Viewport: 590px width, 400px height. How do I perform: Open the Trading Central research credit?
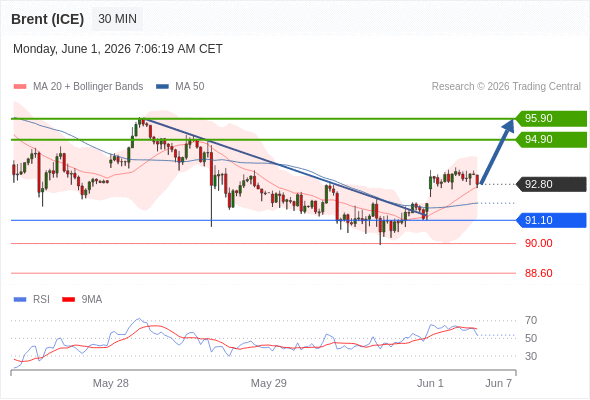pyautogui.click(x=506, y=87)
